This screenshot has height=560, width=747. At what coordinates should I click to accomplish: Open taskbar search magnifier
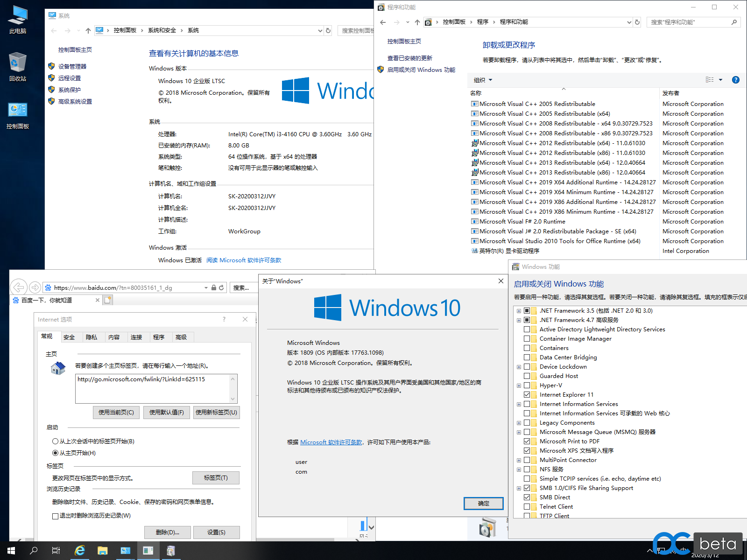34,551
